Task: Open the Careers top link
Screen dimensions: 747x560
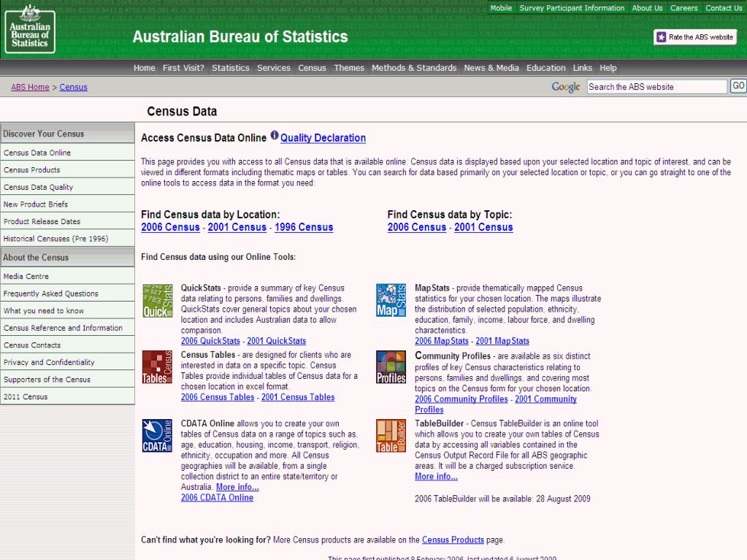Action: [683, 7]
